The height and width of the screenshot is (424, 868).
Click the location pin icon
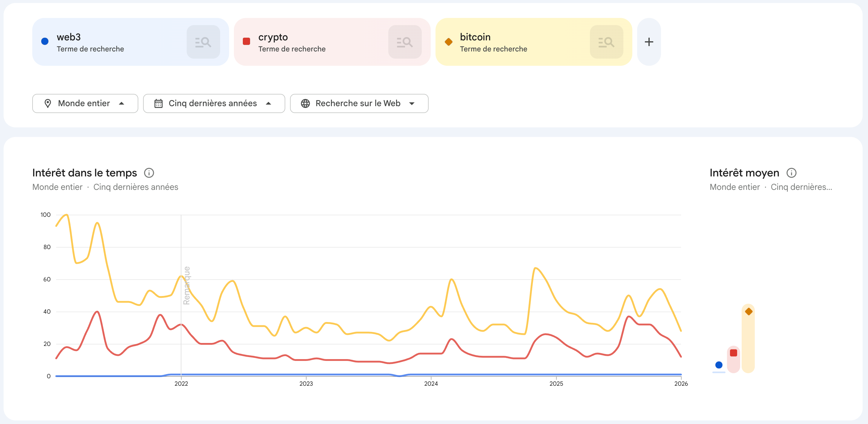tap(48, 103)
